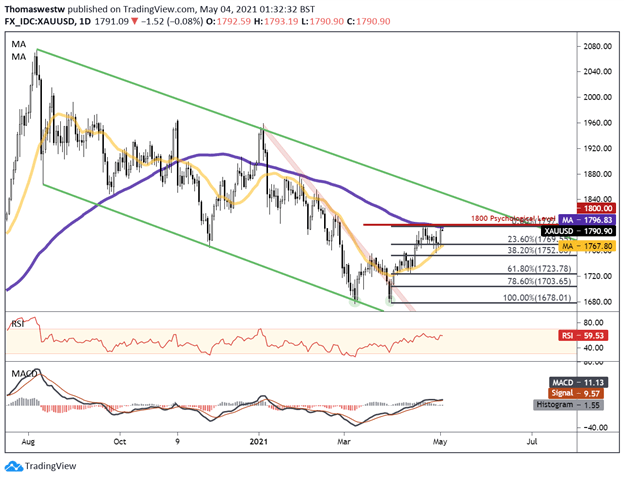Click the RSI pane label
624x479 pixels.
18,324
